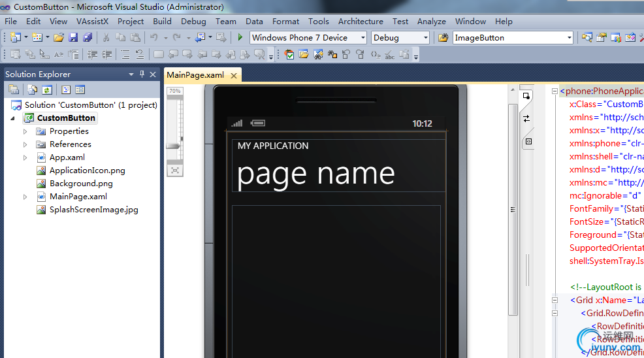Close the Solution Explorer panel
Screen dimensions: 644x358
point(153,74)
